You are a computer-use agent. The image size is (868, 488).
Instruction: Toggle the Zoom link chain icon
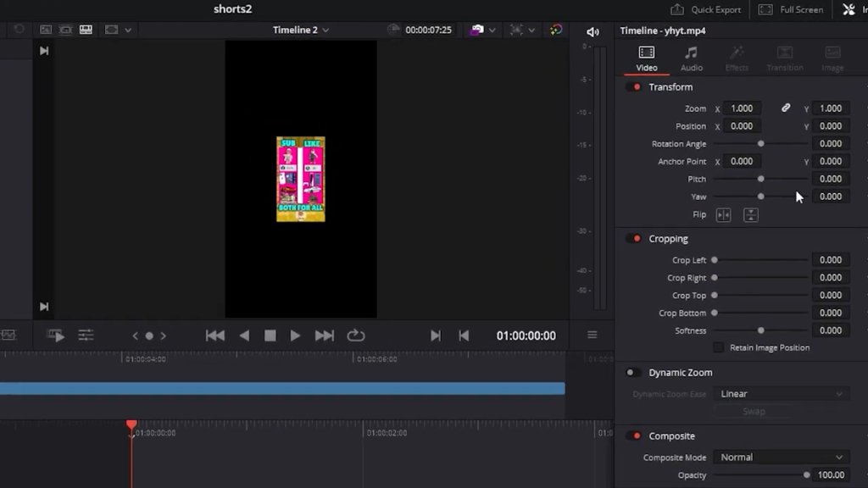click(x=786, y=108)
